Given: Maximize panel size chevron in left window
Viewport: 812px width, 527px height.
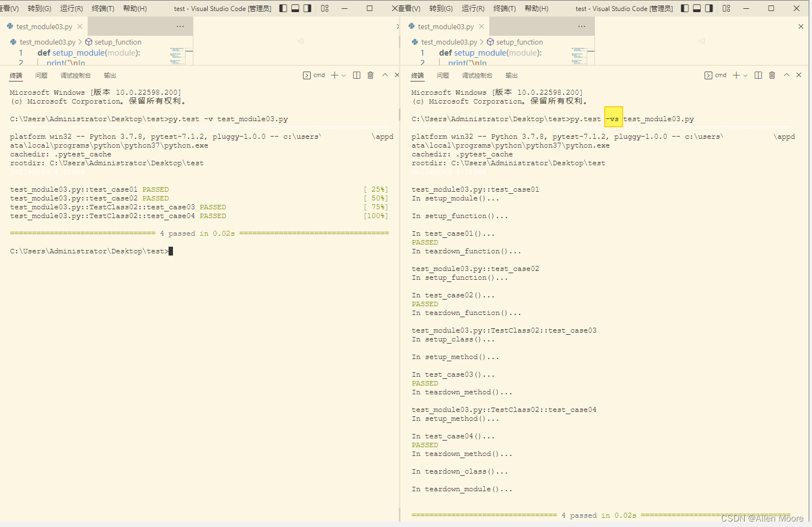Looking at the screenshot, I should point(385,75).
